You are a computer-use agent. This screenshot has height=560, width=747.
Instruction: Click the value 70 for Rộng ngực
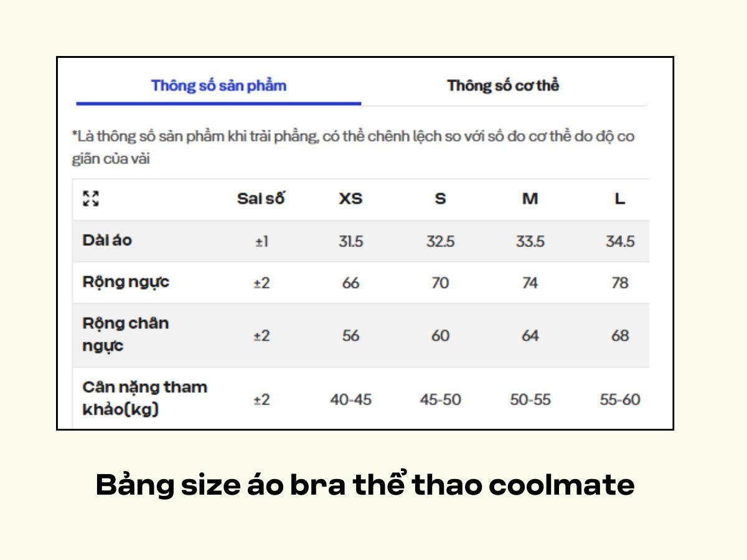click(x=440, y=282)
